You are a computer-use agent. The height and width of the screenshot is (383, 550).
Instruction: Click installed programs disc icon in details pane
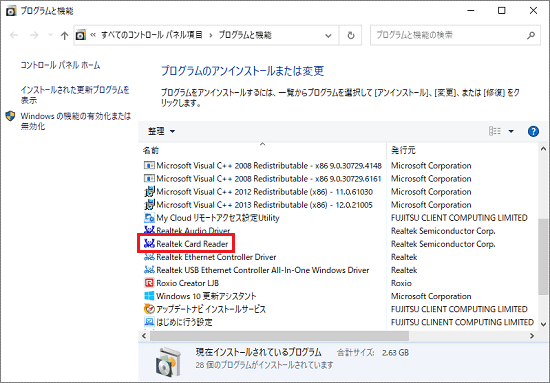pyautogui.click(x=169, y=361)
